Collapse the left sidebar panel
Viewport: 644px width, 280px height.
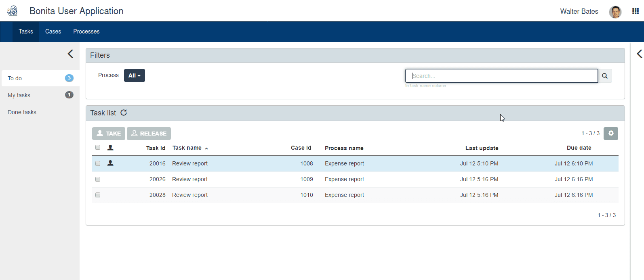pyautogui.click(x=70, y=54)
